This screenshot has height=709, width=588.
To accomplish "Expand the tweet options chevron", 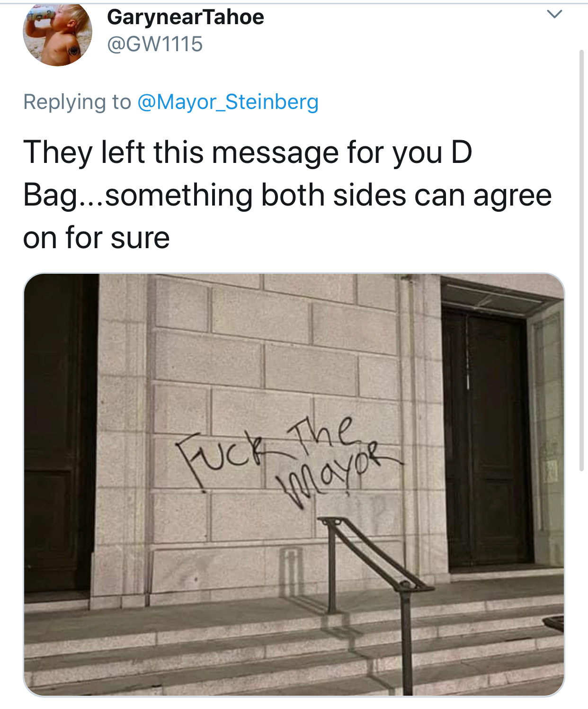I will click(554, 15).
